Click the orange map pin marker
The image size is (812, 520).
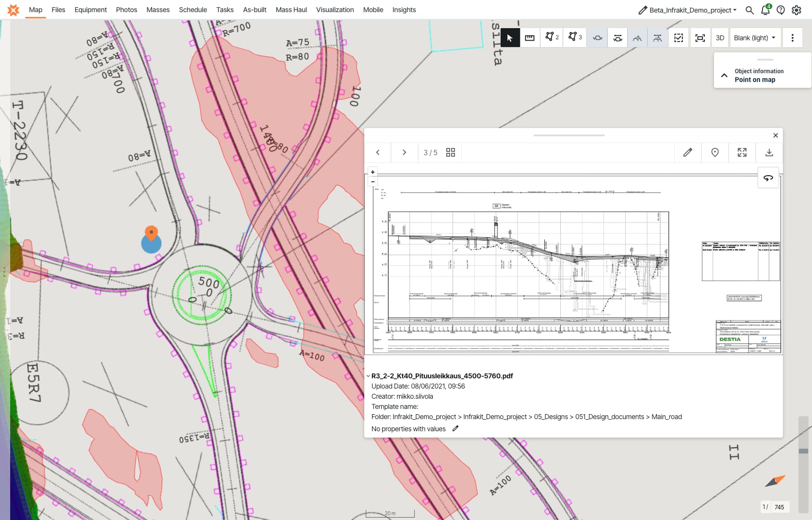[151, 233]
